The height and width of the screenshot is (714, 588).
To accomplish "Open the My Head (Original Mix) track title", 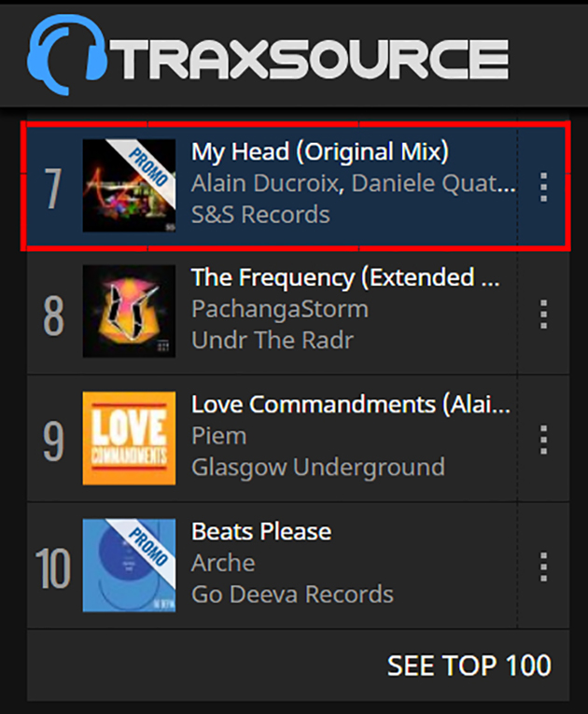I will [x=320, y=152].
